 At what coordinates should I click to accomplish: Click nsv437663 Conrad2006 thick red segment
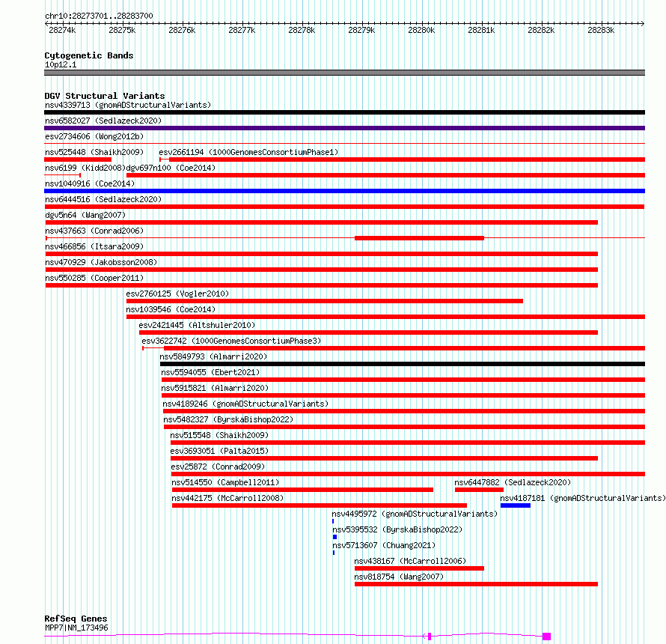[419, 238]
